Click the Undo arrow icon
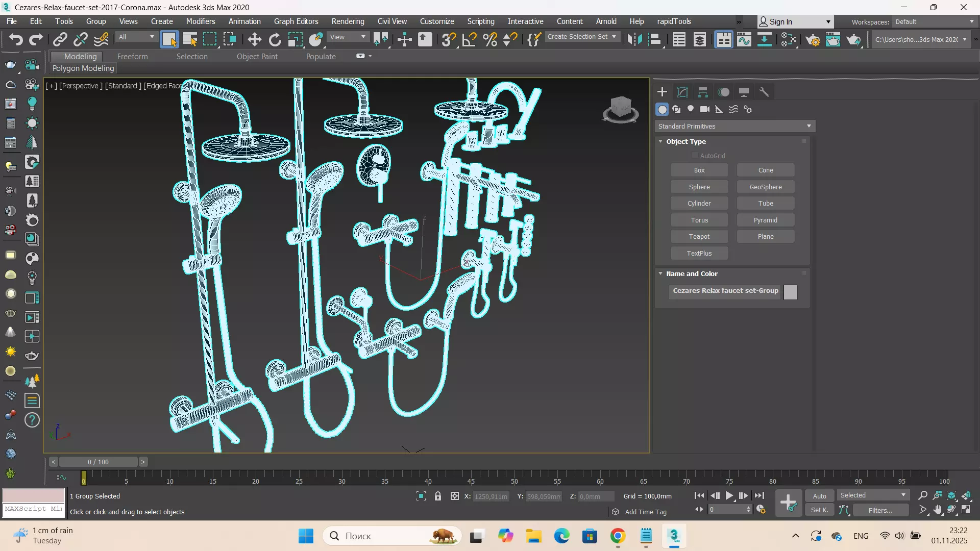This screenshot has width=980, height=551. [x=15, y=39]
